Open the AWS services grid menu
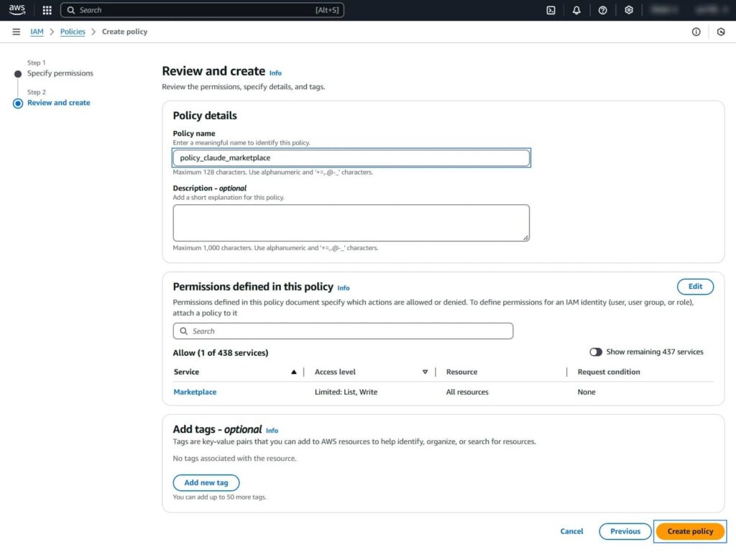The width and height of the screenshot is (736, 560). click(46, 10)
